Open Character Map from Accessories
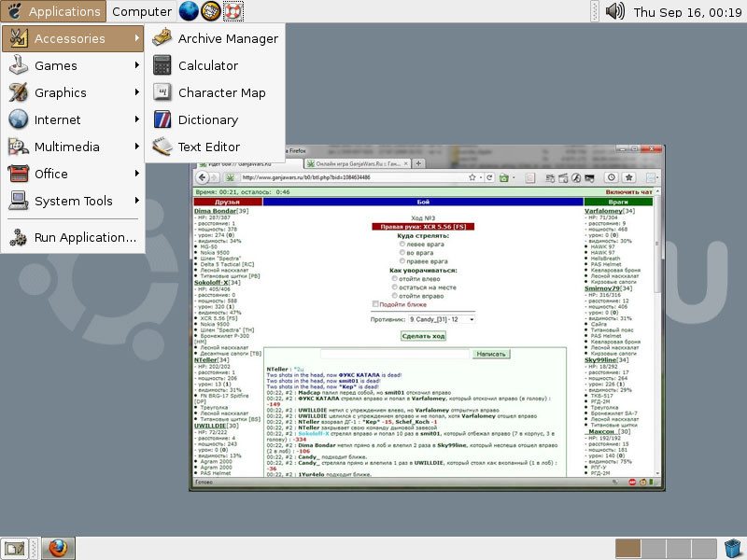The width and height of the screenshot is (747, 560). click(x=215, y=92)
